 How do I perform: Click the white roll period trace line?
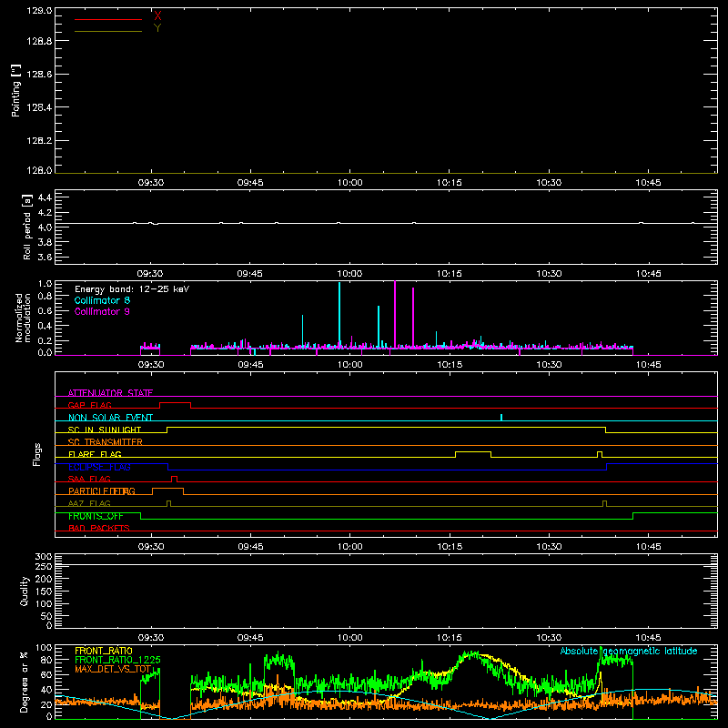[386, 223]
